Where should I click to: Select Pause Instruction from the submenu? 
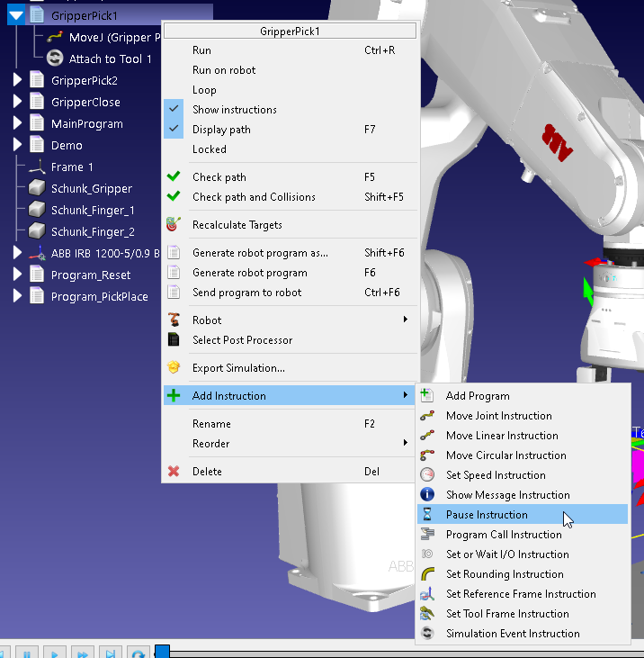pos(523,515)
